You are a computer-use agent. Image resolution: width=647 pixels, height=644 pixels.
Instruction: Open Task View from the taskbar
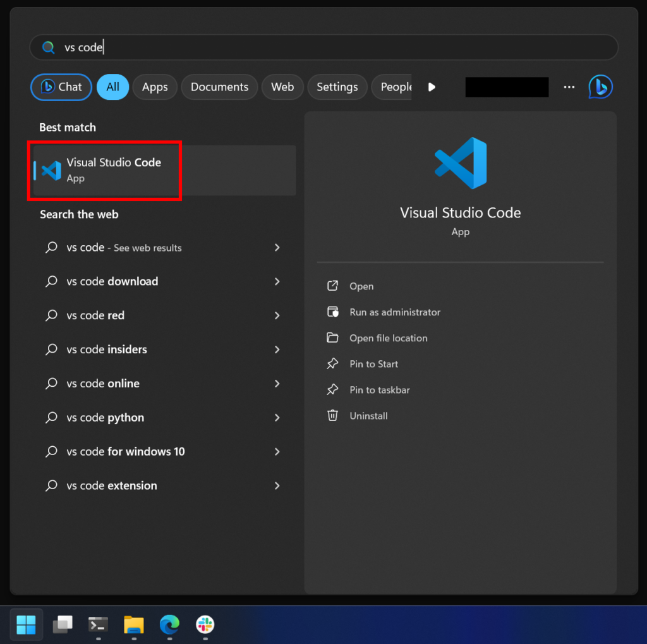coord(63,624)
